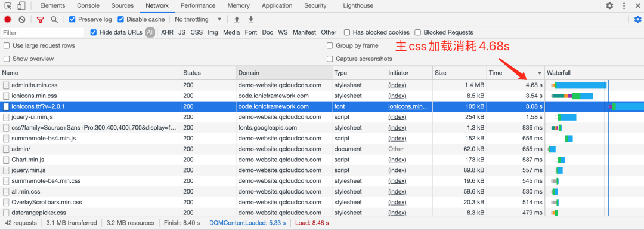Close the DevTools panel
This screenshot has width=644, height=230.
click(x=638, y=6)
